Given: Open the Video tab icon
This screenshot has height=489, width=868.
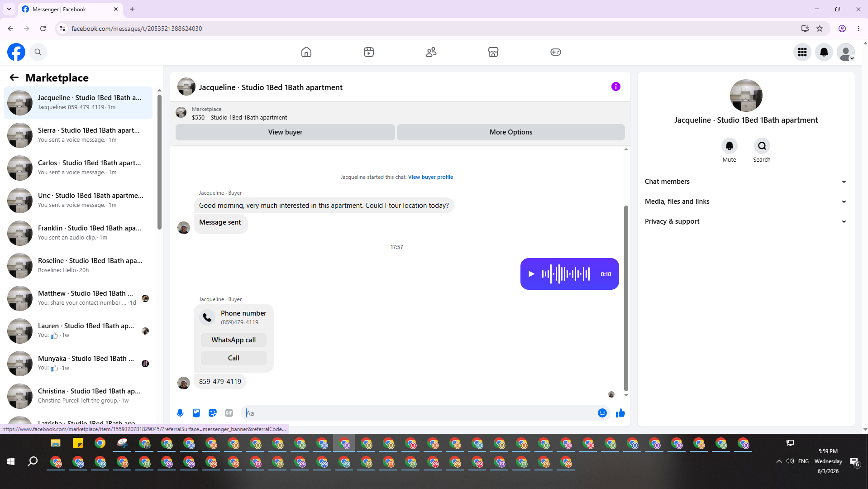Looking at the screenshot, I should [x=369, y=52].
